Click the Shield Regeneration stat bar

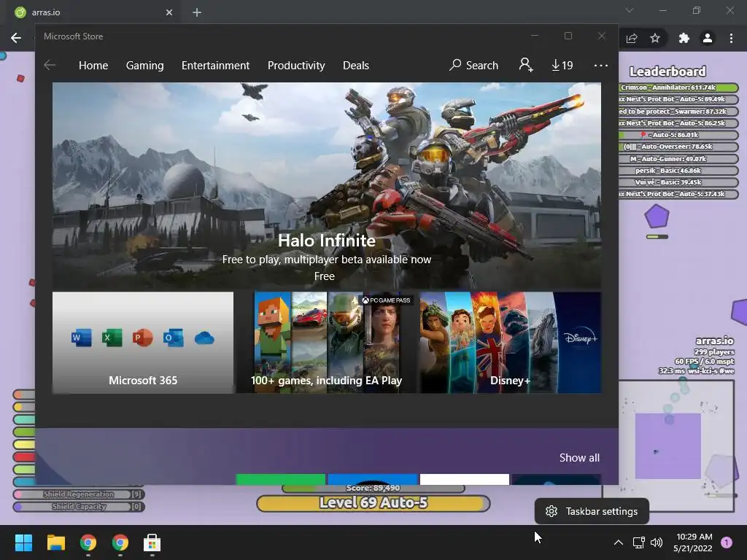pos(79,494)
